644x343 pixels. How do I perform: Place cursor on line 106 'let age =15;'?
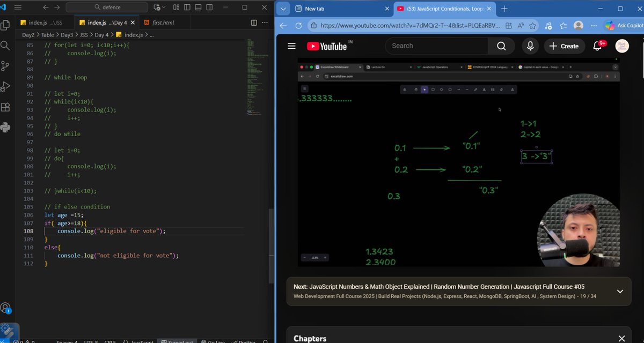(63, 215)
